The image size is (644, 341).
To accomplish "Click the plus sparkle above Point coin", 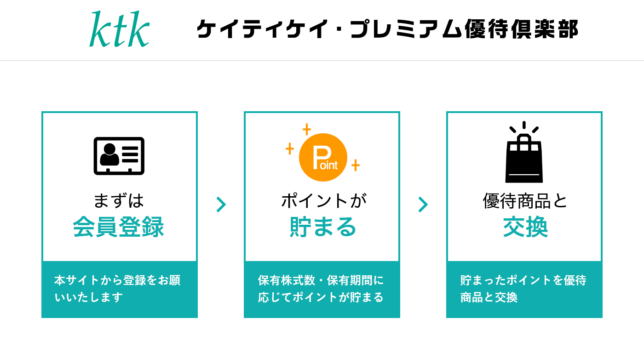I will pyautogui.click(x=307, y=130).
